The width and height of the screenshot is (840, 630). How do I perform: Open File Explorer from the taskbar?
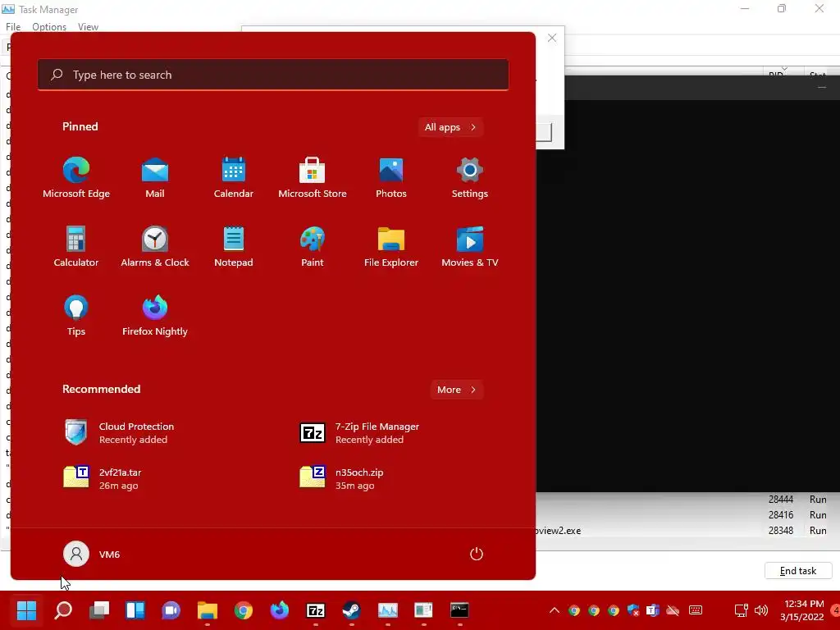208,610
